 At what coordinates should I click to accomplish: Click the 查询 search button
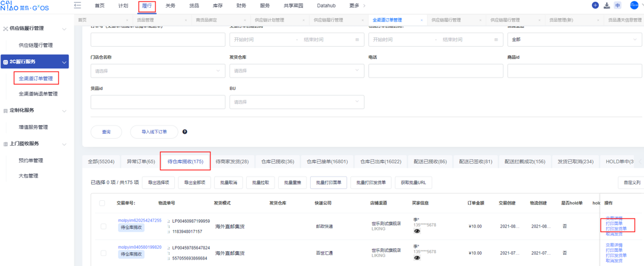(x=106, y=132)
